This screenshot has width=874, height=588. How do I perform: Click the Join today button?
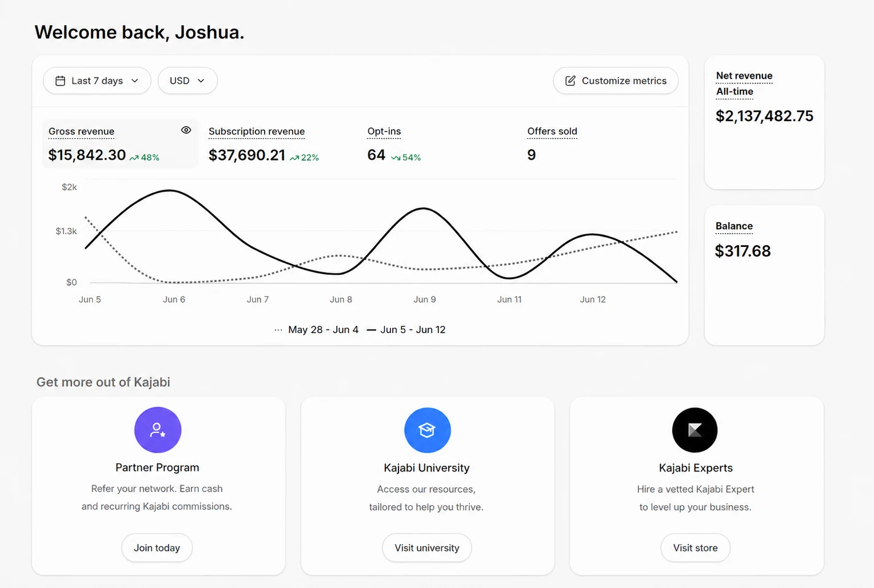[157, 547]
